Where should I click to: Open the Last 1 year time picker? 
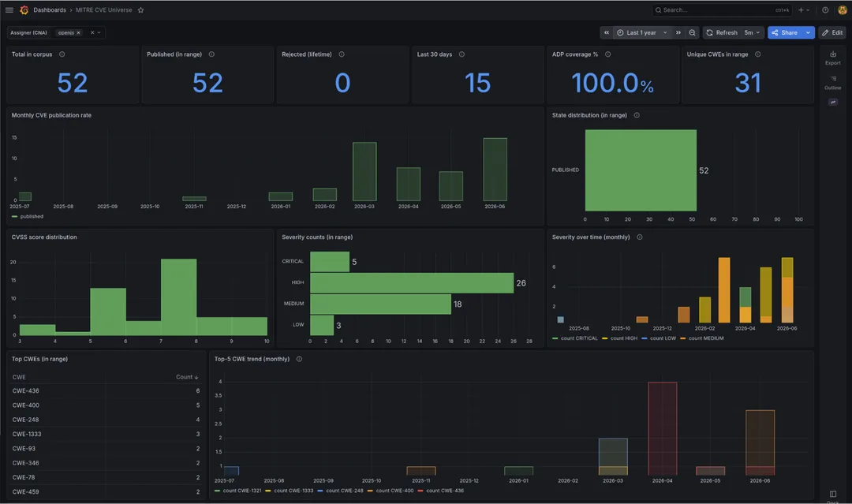(x=642, y=32)
